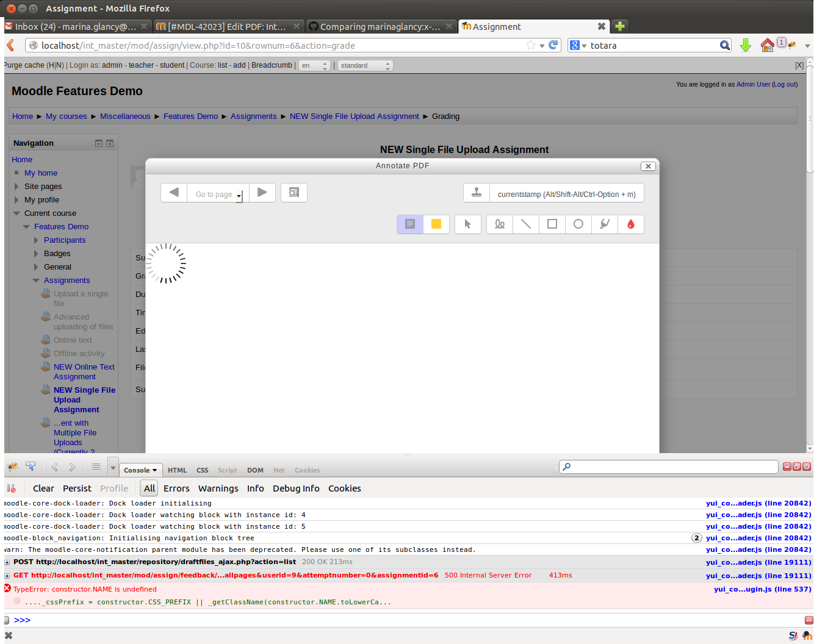Open the Go to page dropdown

click(x=218, y=194)
